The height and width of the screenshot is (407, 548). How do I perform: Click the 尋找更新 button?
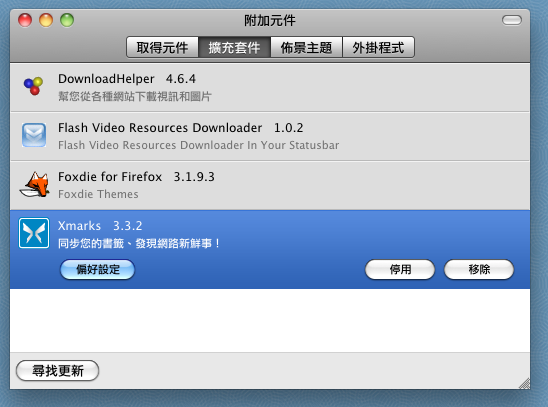tap(58, 371)
